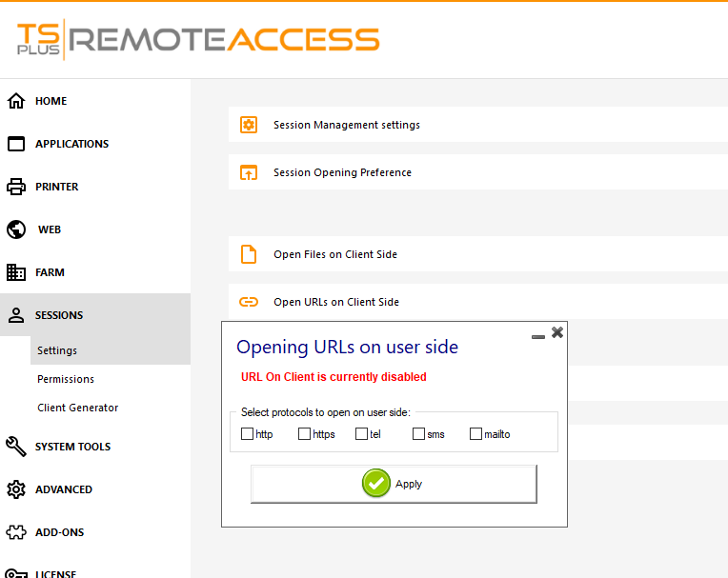Screen dimensions: 728x578
Task: Click the Session Management settings gear icon
Action: click(x=249, y=125)
